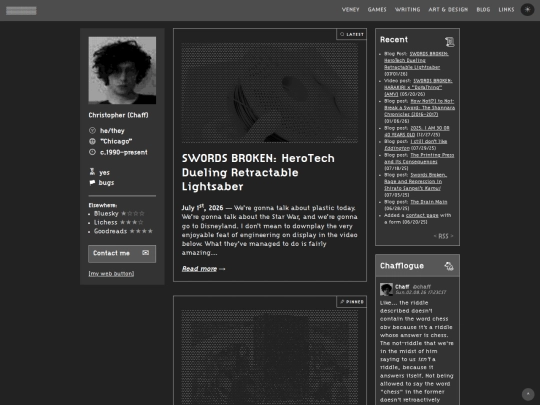This screenshot has height=405, width=540.
Task: Click the Goodreads star rating
Action: coord(141,231)
